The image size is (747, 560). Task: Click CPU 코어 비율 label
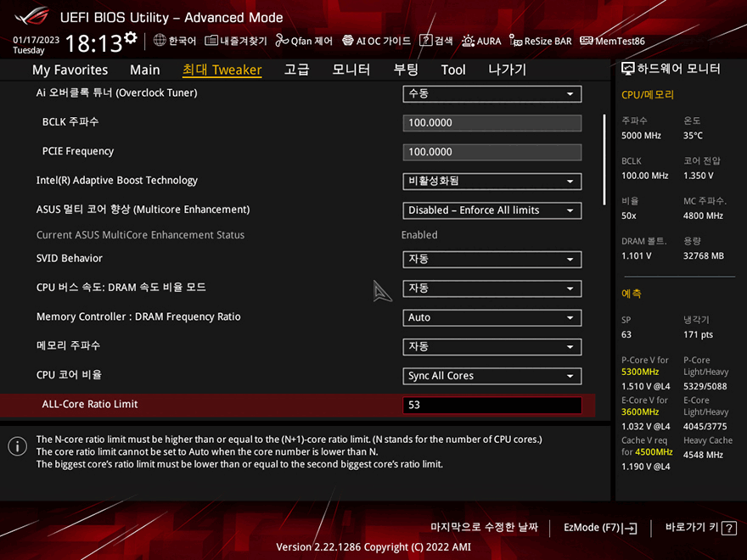point(69,375)
